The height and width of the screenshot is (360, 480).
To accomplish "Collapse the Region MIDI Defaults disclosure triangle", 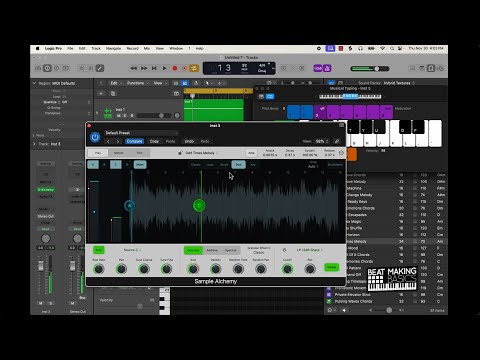I will tap(34, 83).
